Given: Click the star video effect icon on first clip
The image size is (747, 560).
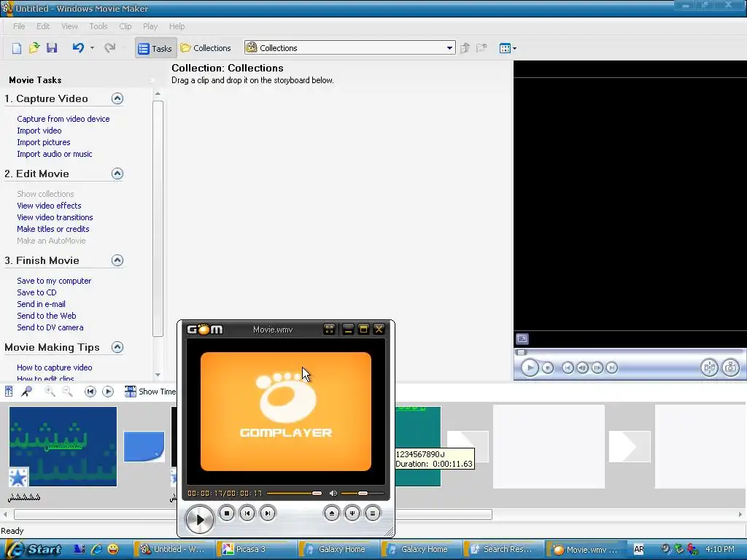Looking at the screenshot, I should [x=18, y=478].
